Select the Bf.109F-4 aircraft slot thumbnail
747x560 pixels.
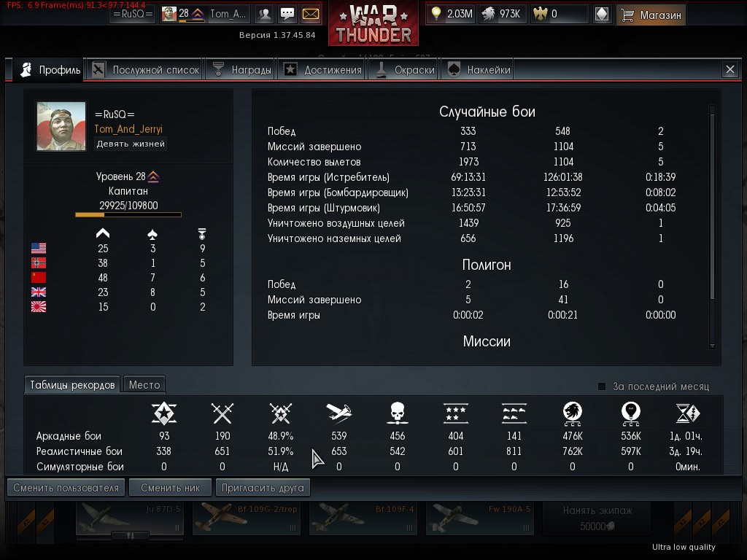[x=363, y=518]
